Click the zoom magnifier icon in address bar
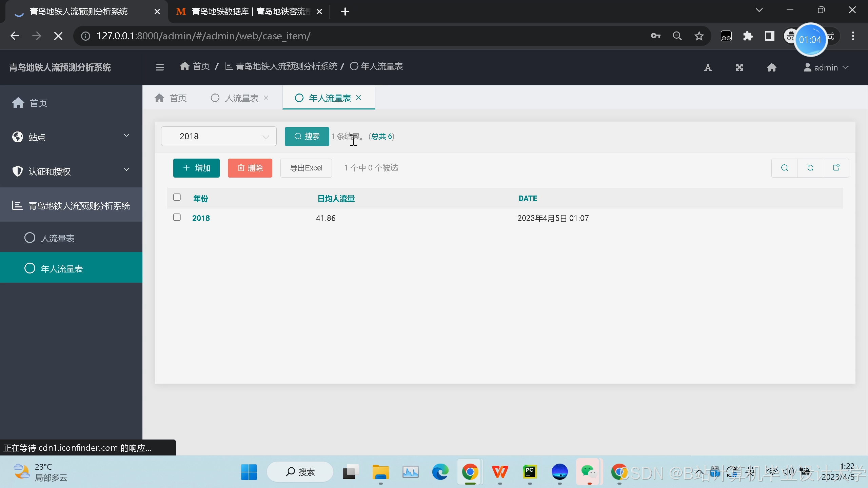The height and width of the screenshot is (488, 868). click(677, 36)
